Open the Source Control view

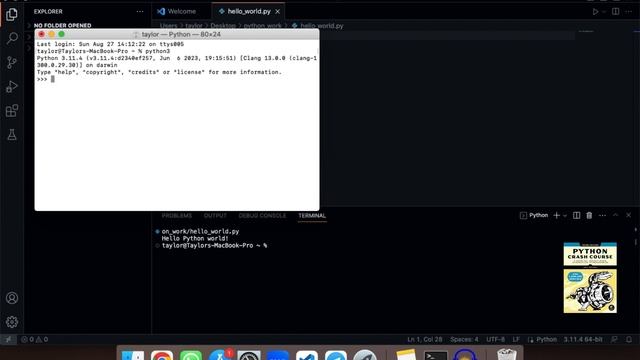click(12, 62)
